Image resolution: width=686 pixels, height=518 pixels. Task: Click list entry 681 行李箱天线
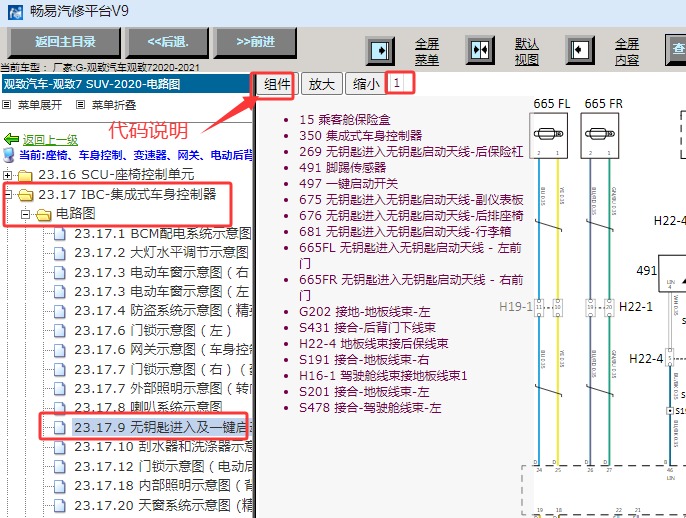(x=405, y=232)
